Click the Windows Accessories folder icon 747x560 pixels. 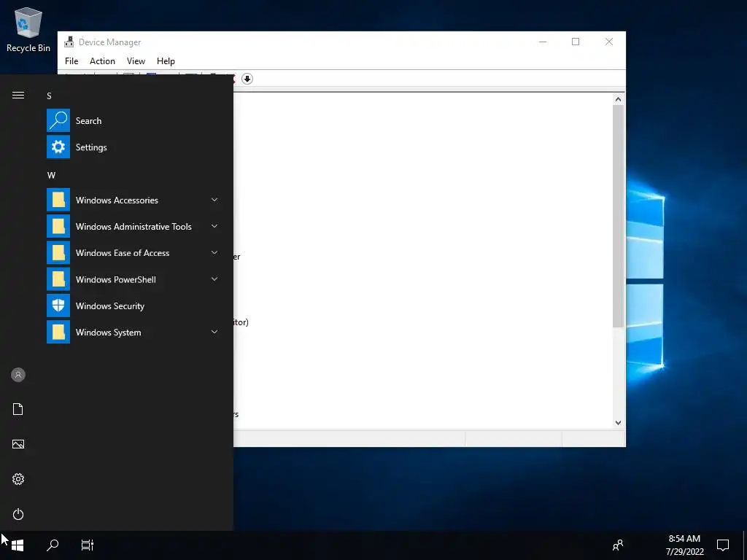click(58, 200)
